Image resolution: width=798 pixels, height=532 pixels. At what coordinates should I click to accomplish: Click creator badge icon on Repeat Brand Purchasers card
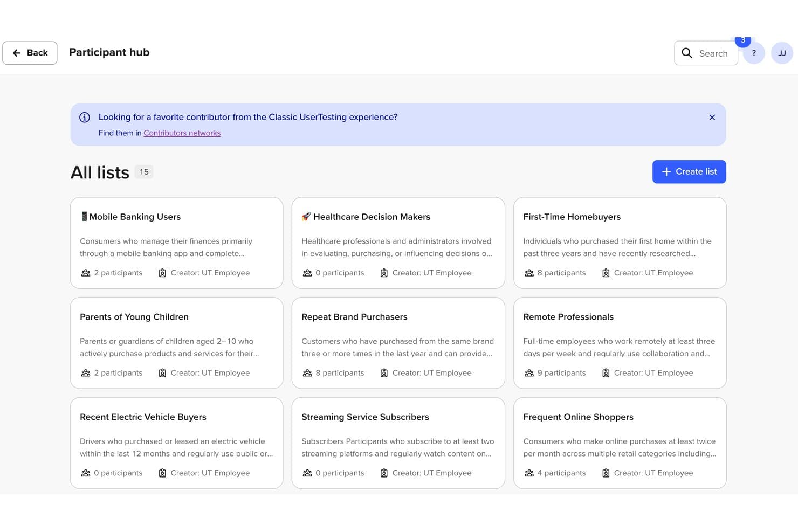point(384,373)
